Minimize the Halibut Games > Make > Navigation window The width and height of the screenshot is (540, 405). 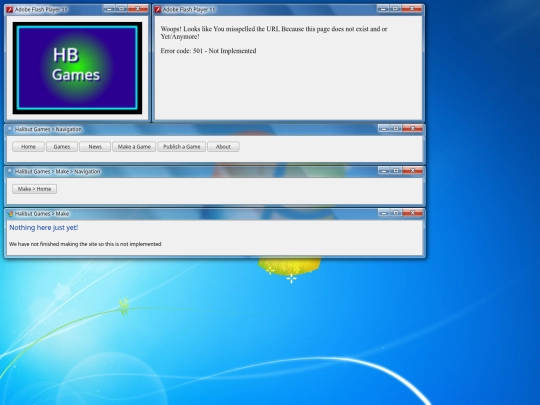click(x=384, y=170)
